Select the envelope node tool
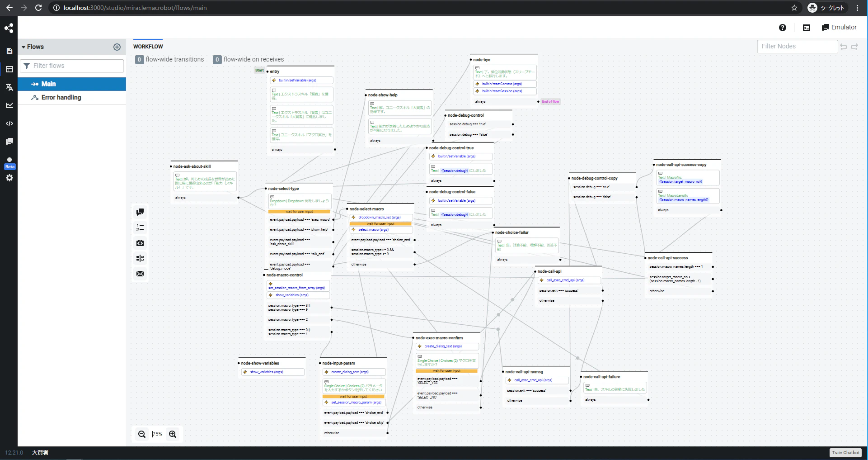The height and width of the screenshot is (460, 868). pyautogui.click(x=140, y=274)
